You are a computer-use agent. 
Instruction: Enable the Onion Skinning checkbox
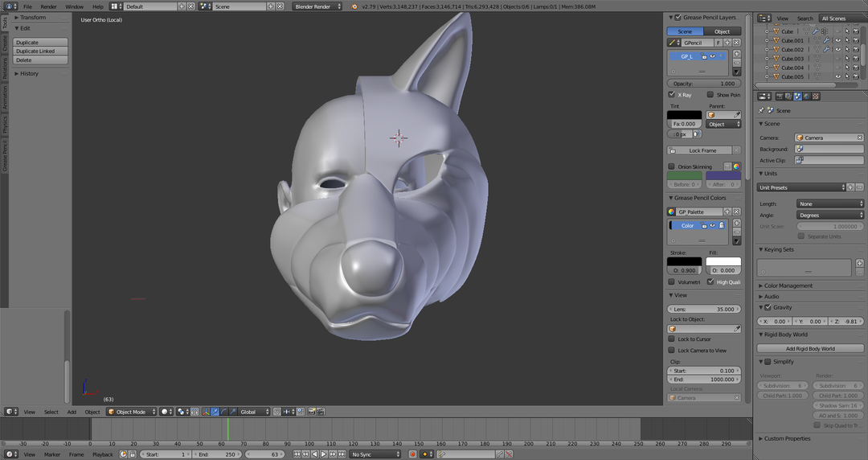[672, 166]
